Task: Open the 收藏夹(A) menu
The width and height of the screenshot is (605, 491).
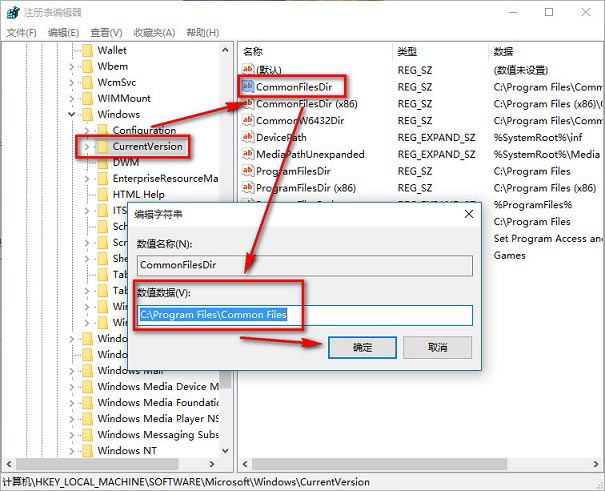Action: tap(154, 32)
